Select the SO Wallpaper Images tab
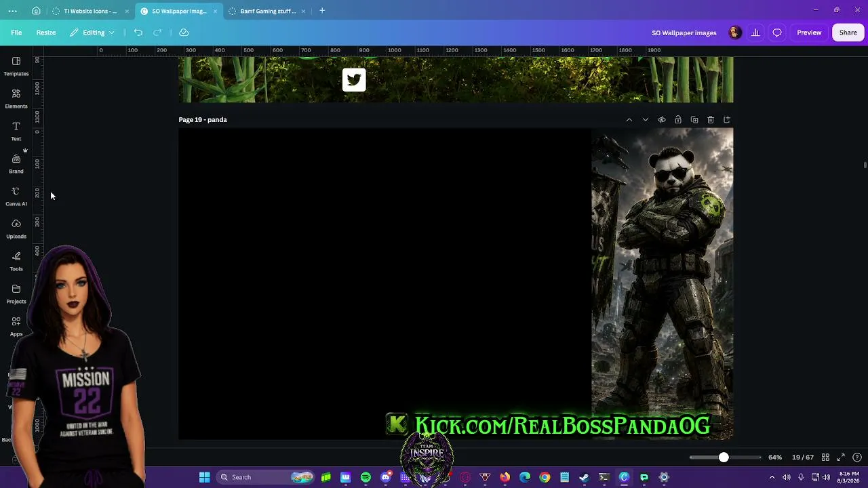The image size is (868, 488). [179, 11]
